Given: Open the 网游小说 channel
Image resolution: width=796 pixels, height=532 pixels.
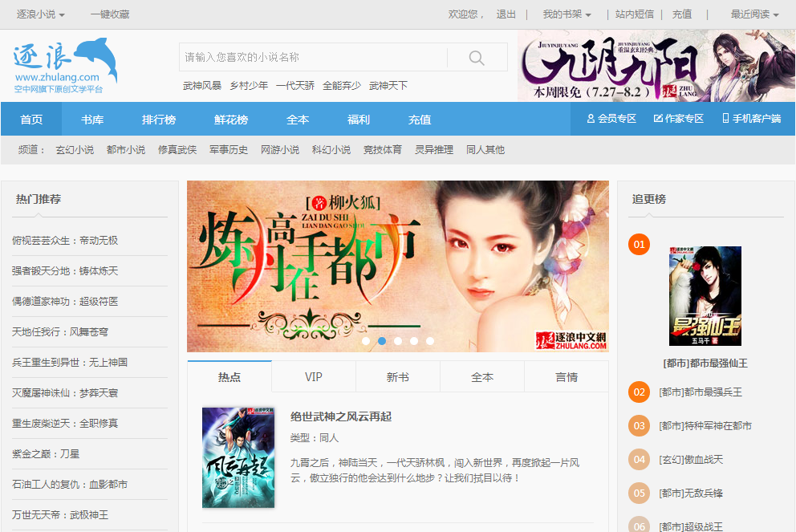Looking at the screenshot, I should 280,150.
